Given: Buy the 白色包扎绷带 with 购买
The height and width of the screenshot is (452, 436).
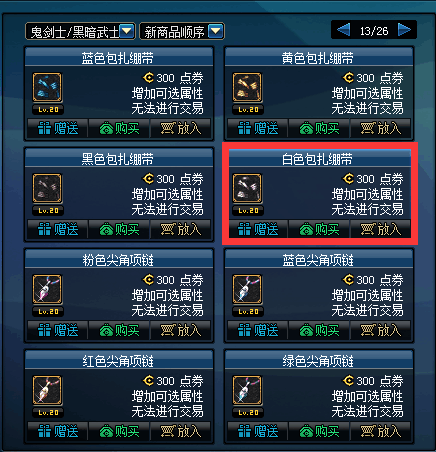Looking at the screenshot, I should pyautogui.click(x=319, y=229).
